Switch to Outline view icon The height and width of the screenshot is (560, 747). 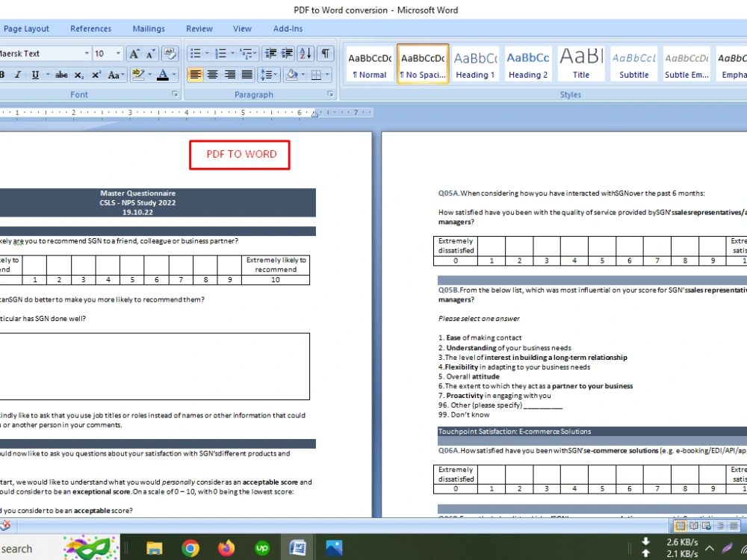[x=720, y=526]
